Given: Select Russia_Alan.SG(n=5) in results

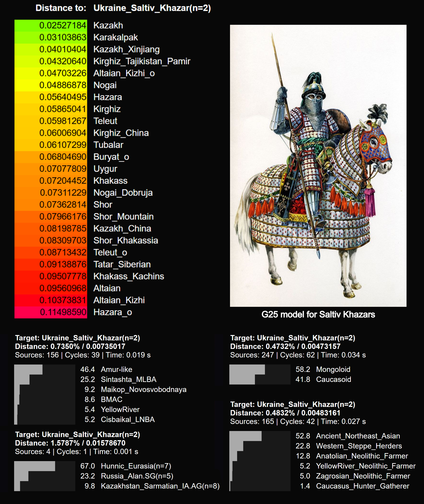Looking at the screenshot, I should [x=137, y=476].
